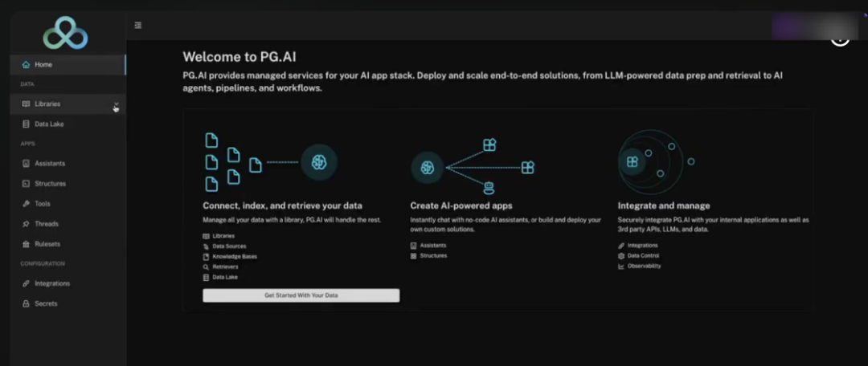Click the Data Control gear icon

tap(621, 256)
